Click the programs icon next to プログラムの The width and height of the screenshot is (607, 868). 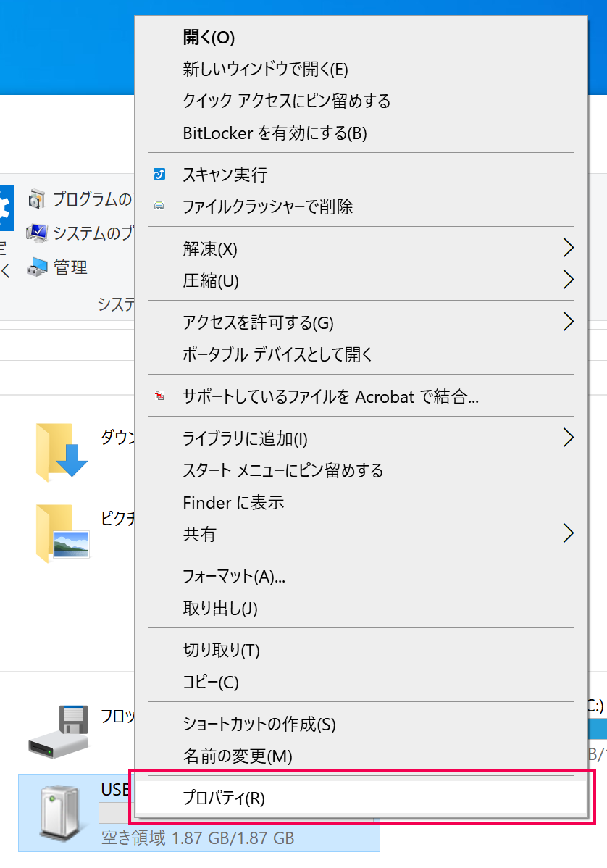(36, 199)
